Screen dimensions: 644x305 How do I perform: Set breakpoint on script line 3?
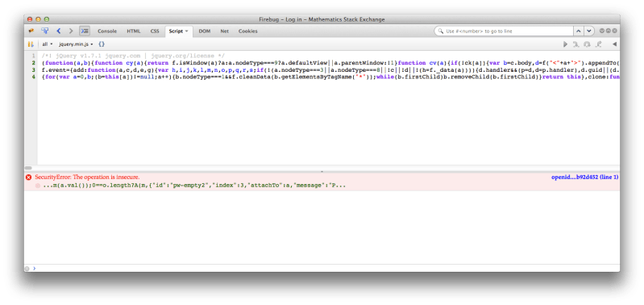(34, 70)
